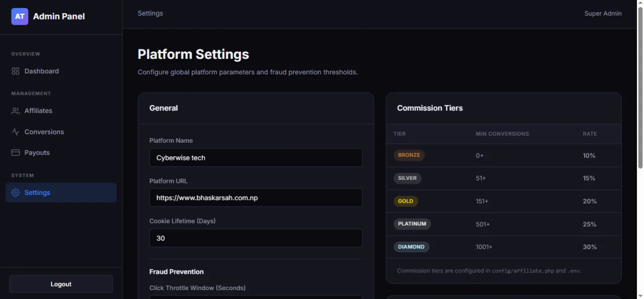Click the AT logo badge
Image resolution: width=644 pixels, height=299 pixels.
click(20, 17)
